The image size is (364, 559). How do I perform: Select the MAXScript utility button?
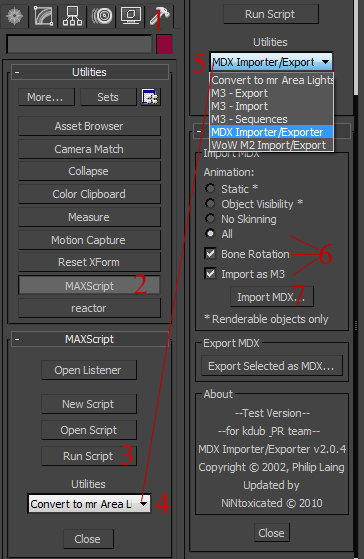89,286
